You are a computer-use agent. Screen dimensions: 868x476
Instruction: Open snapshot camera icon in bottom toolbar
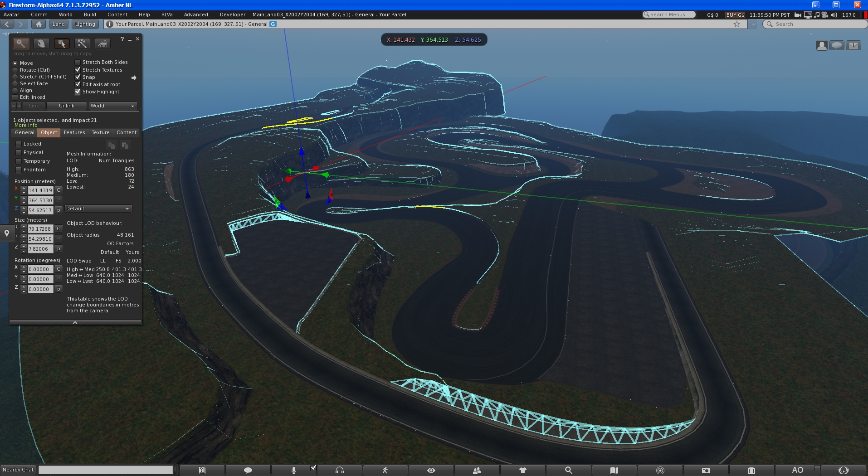(x=706, y=470)
